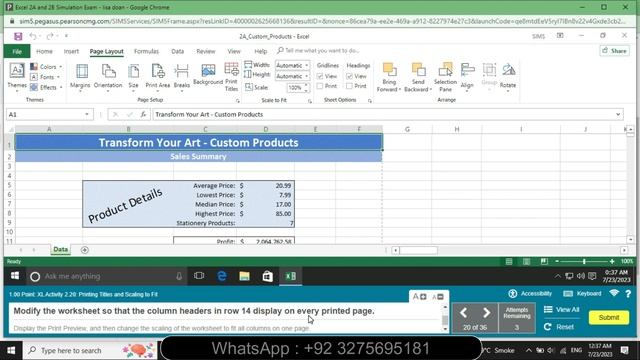Open the Rotate objects menu
Image resolution: width=640 pixels, height=360 pixels.
[x=508, y=77]
